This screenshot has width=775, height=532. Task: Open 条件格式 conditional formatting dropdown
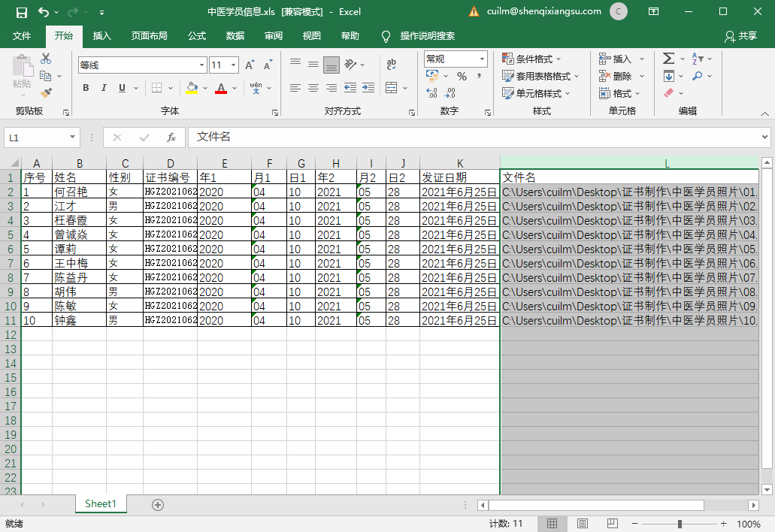pos(531,59)
